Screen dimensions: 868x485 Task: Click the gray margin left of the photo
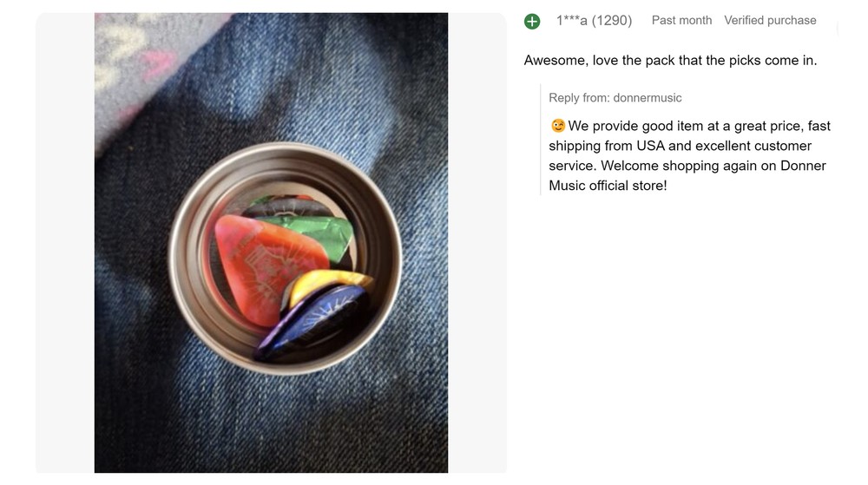[x=65, y=243]
